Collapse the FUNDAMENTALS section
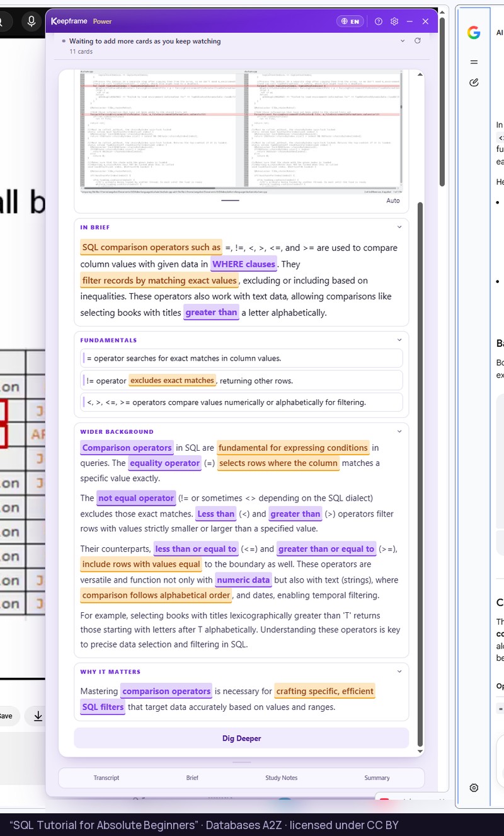The height and width of the screenshot is (836, 504). [x=399, y=340]
